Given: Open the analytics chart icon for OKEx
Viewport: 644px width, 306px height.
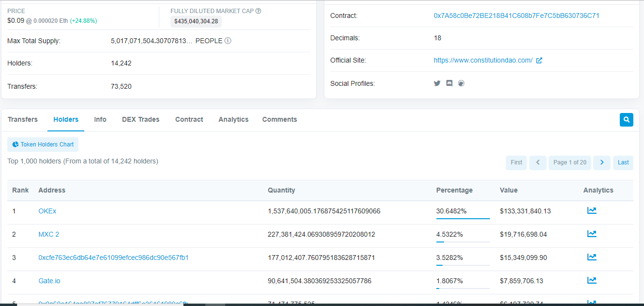Looking at the screenshot, I should point(591,210).
